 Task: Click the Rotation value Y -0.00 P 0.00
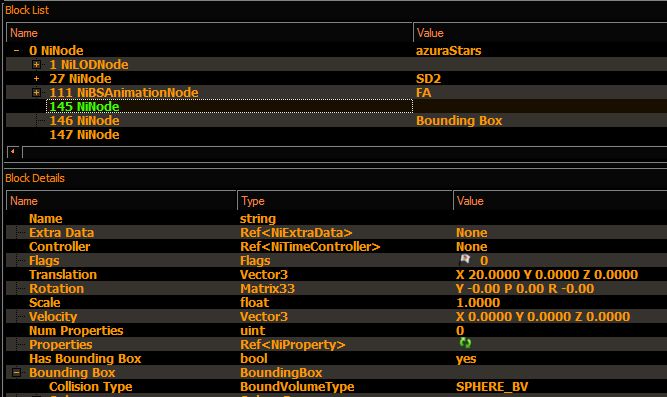pos(524,288)
